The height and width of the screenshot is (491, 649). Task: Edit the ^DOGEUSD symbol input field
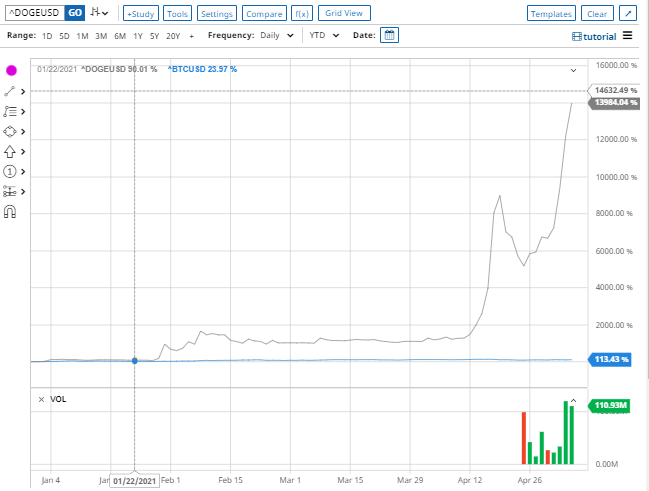(35, 13)
